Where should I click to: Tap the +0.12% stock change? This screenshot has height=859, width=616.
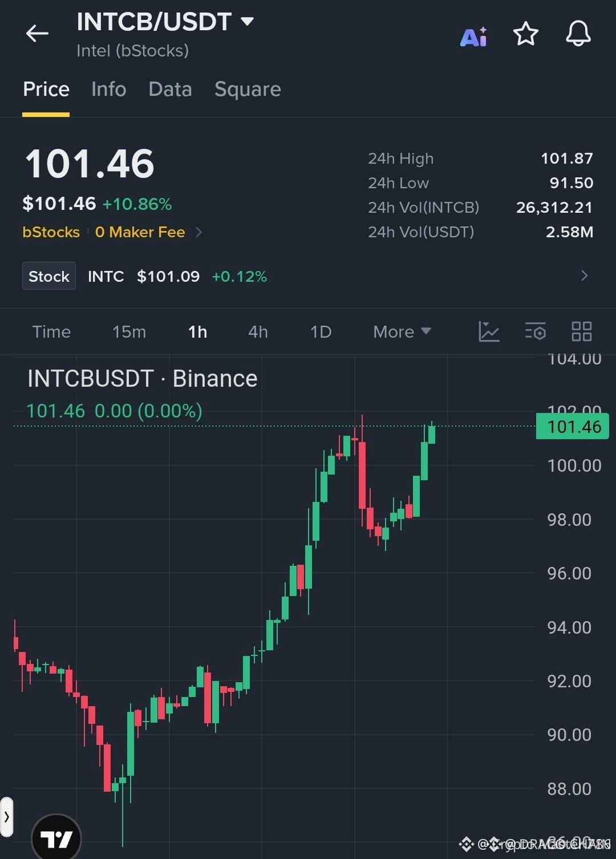pyautogui.click(x=240, y=277)
